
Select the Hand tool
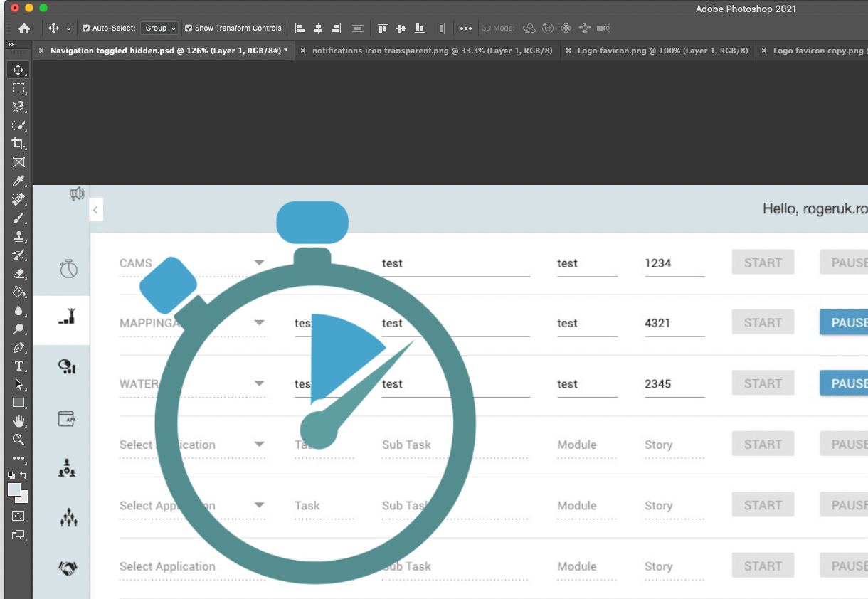[x=18, y=421]
